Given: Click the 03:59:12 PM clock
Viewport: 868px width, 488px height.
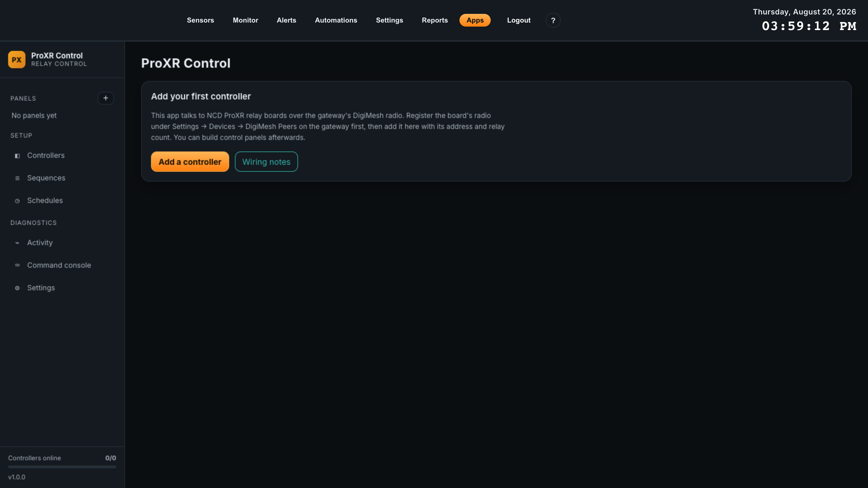Looking at the screenshot, I should click(809, 26).
